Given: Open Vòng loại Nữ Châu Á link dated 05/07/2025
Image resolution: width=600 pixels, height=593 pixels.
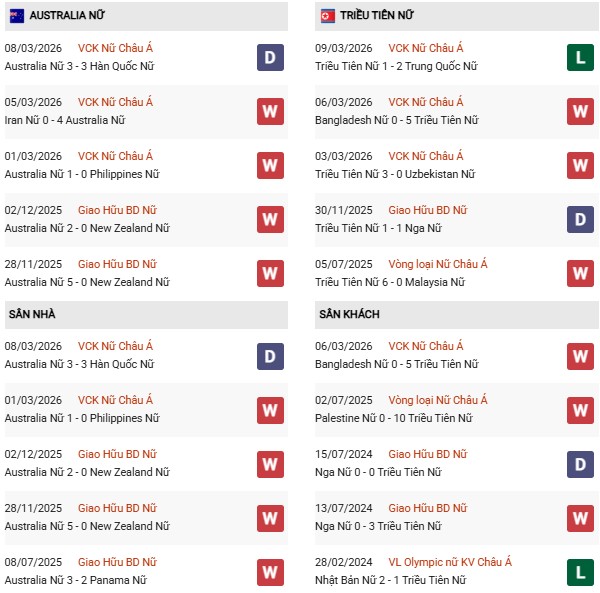Looking at the screenshot, I should 438,264.
